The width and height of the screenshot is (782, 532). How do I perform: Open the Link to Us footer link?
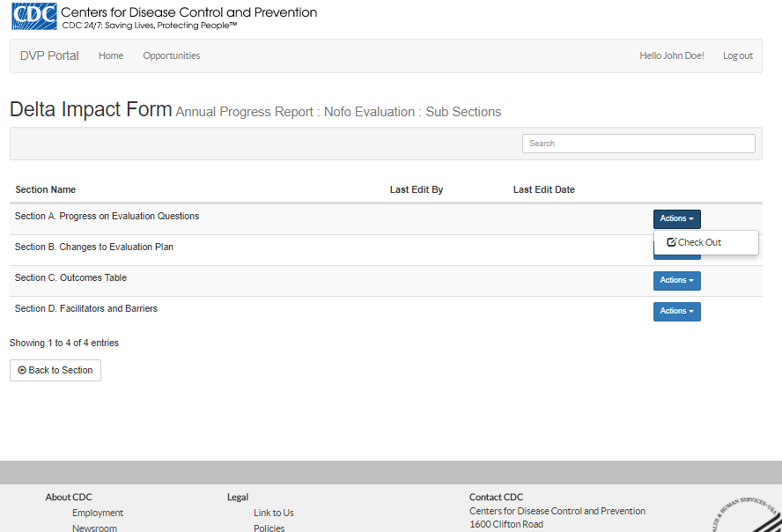point(274,513)
